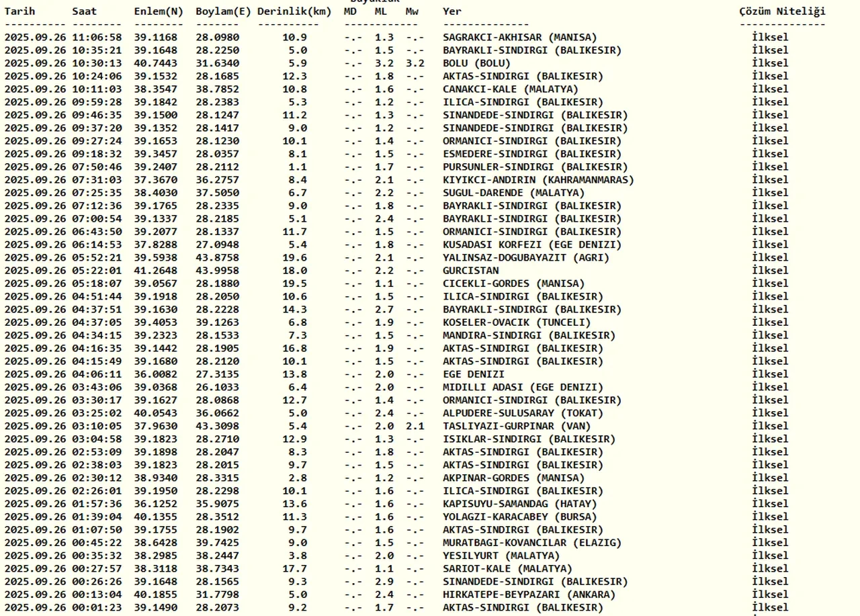This screenshot has height=616, width=860.
Task: Click the 00:01:23 time entry
Action: pyautogui.click(x=97, y=608)
